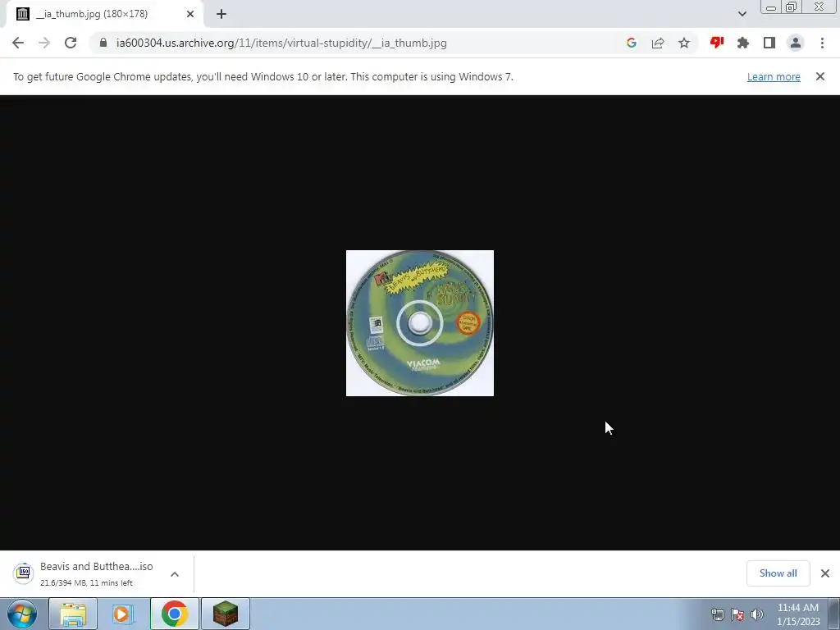Open the Chrome profile avatar
This screenshot has height=630, width=840.
[x=796, y=43]
